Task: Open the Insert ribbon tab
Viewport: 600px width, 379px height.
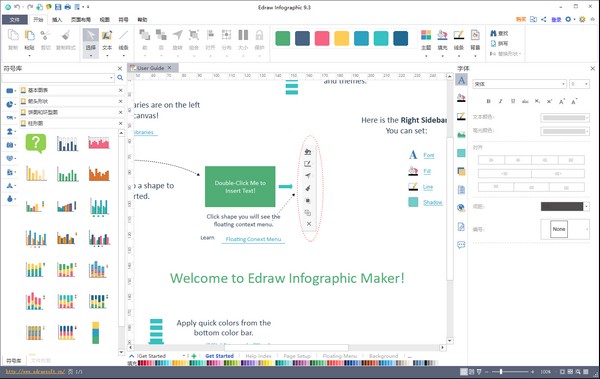Action: [x=57, y=20]
